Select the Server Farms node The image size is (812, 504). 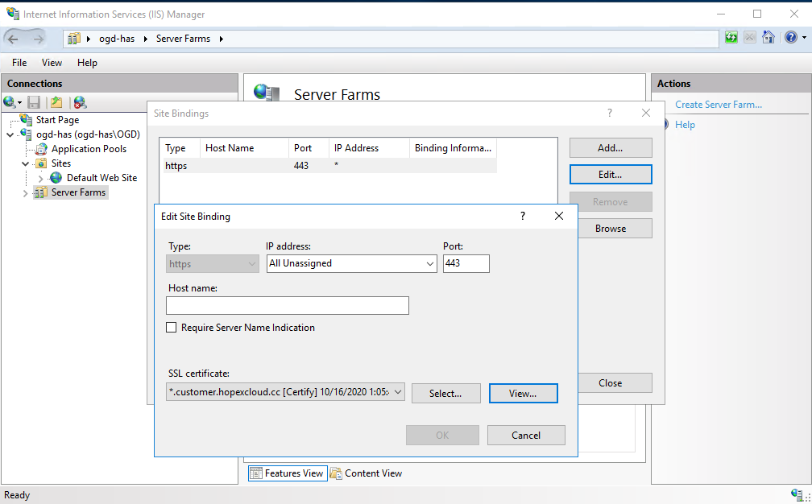click(77, 192)
